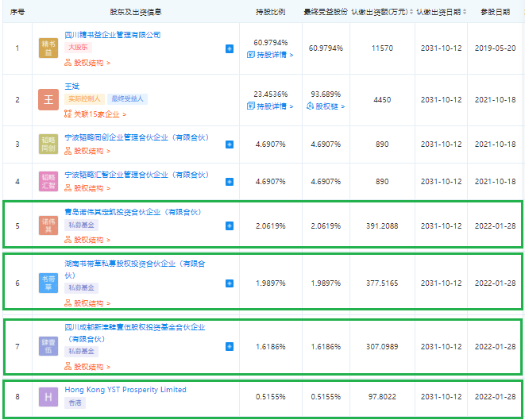Expand row of 四川精书益企业管理有限公司 with plus icon
525x420 pixels.
[230, 49]
